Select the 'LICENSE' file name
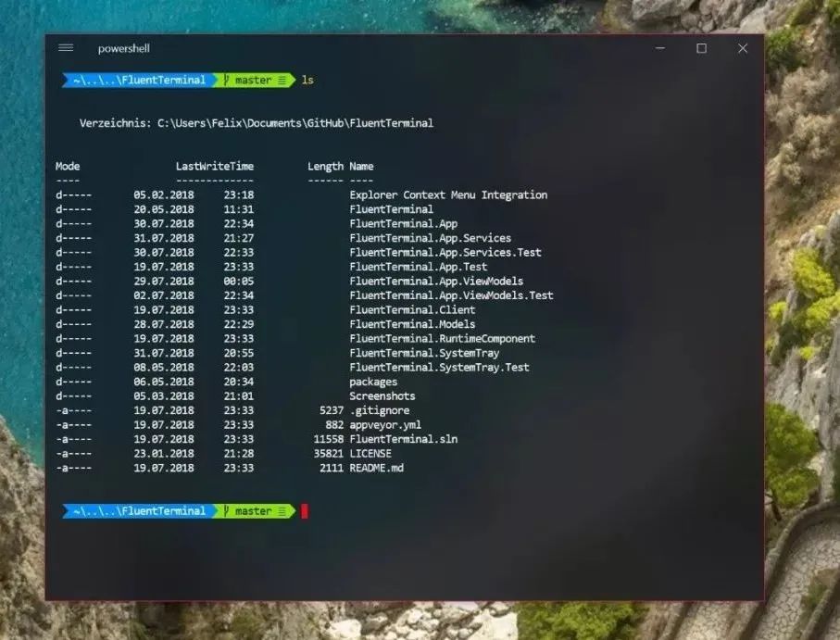Viewport: 840px width, 640px height. pyautogui.click(x=370, y=454)
